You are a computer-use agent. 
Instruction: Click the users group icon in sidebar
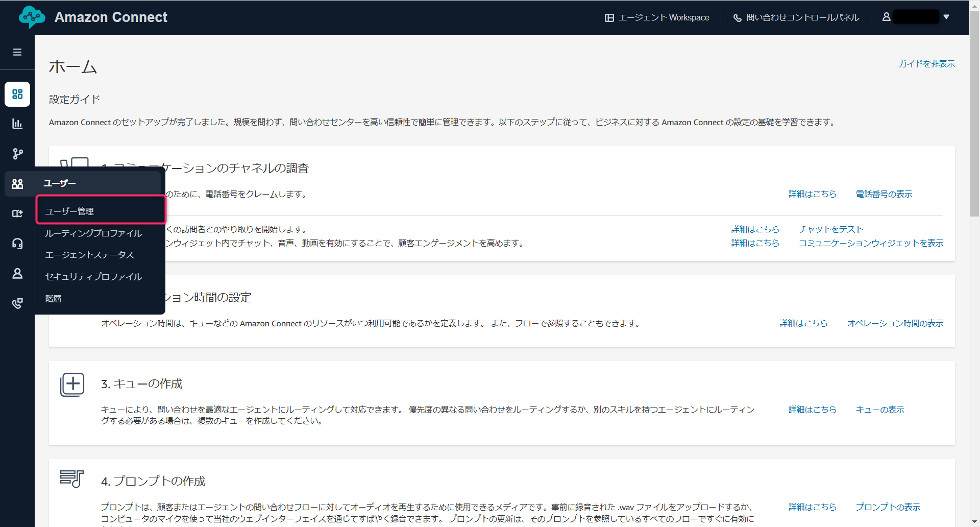tap(17, 184)
